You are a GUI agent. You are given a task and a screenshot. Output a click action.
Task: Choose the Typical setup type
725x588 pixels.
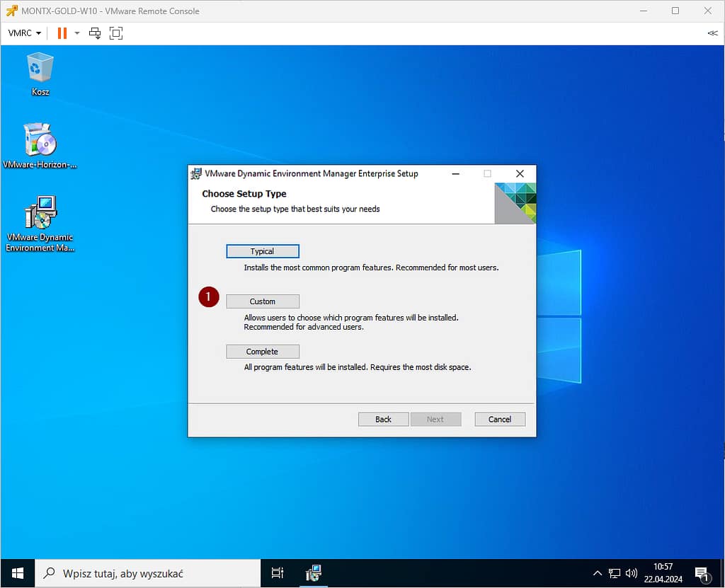click(262, 251)
